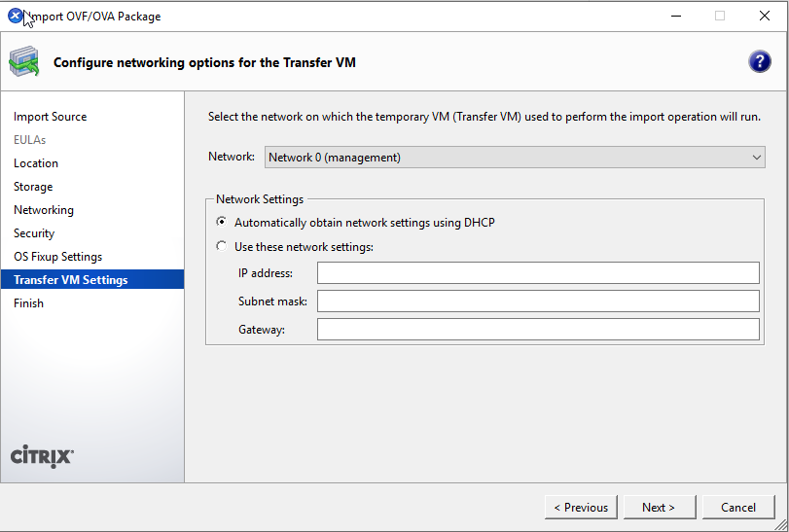Click the XenCenter icon in the title bar
Image resolution: width=789 pixels, height=532 pixels.
16,16
